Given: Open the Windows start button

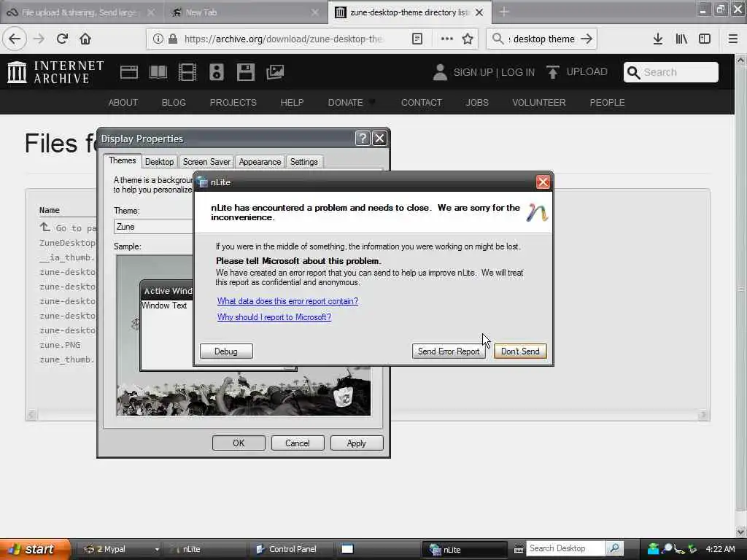Looking at the screenshot, I should tap(34, 549).
